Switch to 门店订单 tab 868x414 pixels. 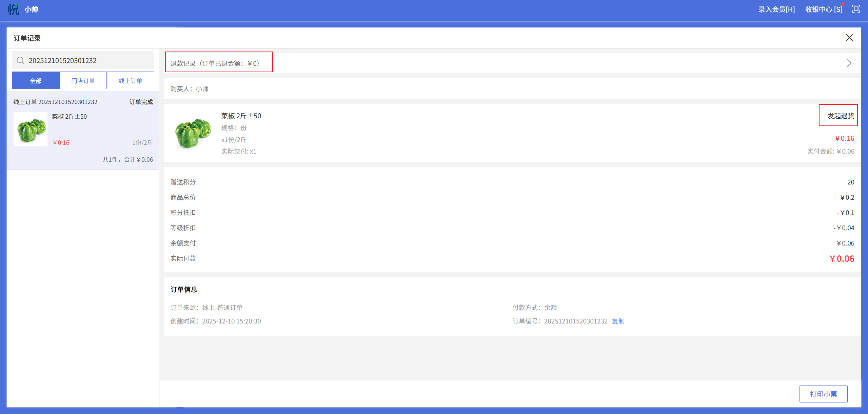[83, 81]
